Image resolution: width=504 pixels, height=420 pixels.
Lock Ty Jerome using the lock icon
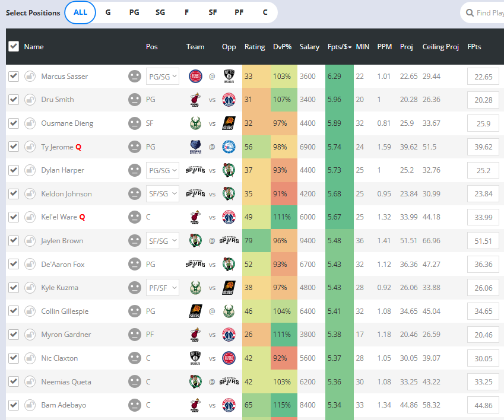[30, 147]
